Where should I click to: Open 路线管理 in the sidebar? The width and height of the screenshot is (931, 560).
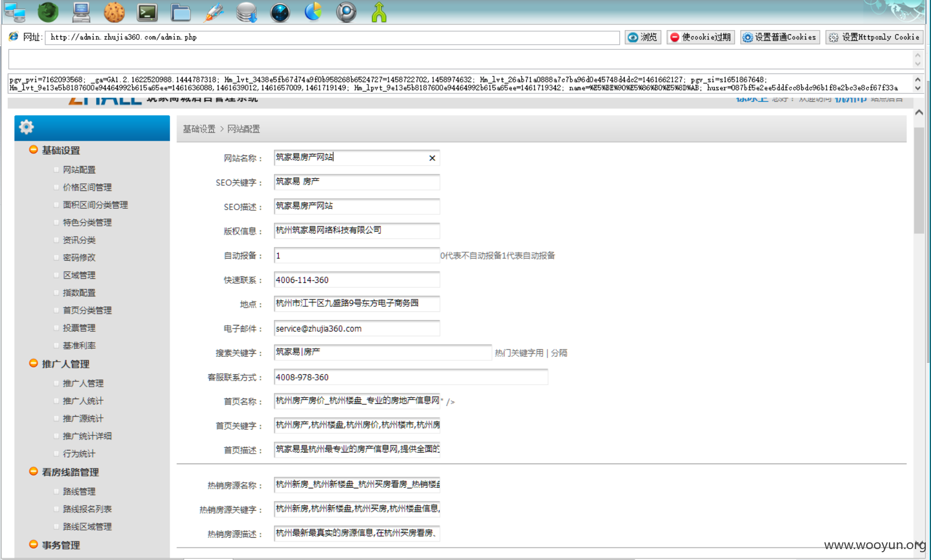pyautogui.click(x=79, y=491)
